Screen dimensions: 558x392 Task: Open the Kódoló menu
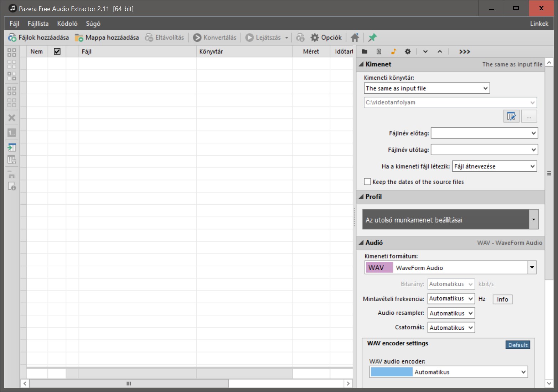pos(67,23)
